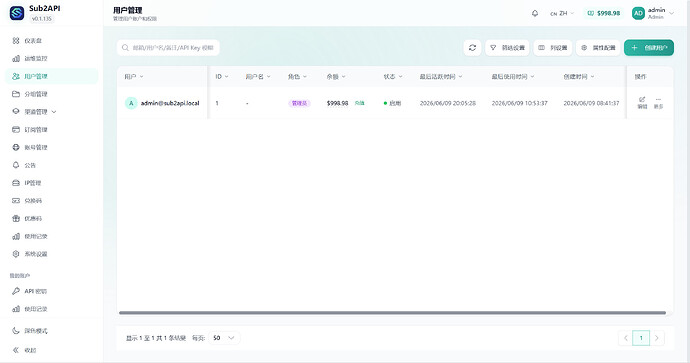Open the 仪表盘 dashboard icon in sidebar
Viewport: 690px width, 363px height.
coord(16,40)
